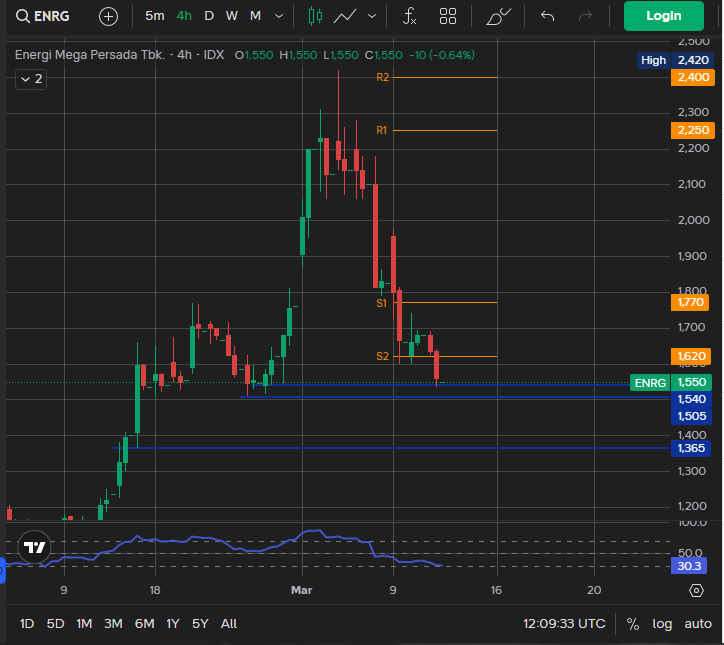Expand the time interval dropdown arrow
Screen dimensions: 724x645
[x=278, y=16]
